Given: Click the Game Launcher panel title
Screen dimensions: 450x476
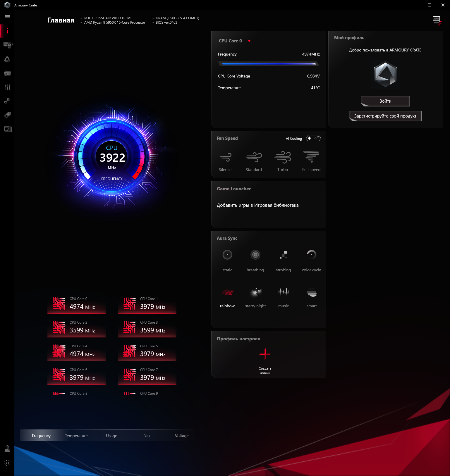Looking at the screenshot, I should [x=234, y=189].
